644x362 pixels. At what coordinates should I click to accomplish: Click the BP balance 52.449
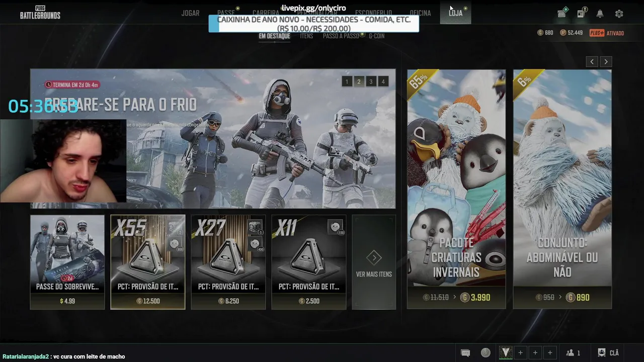pos(571,33)
